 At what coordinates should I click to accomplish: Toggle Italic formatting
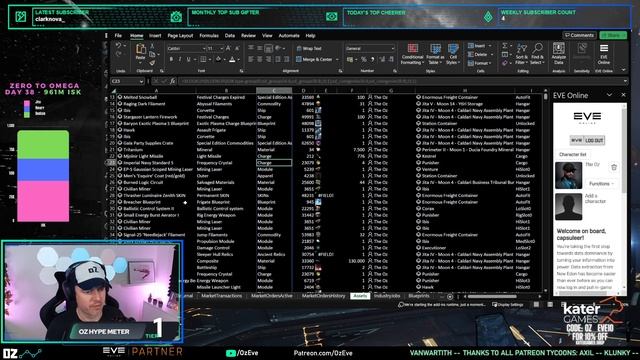coord(180,60)
